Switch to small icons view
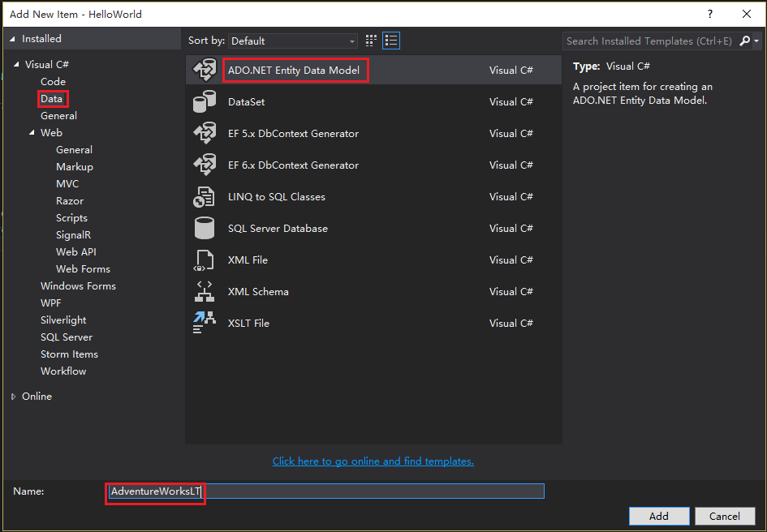Screen dimensions: 767x532 tap(372, 41)
